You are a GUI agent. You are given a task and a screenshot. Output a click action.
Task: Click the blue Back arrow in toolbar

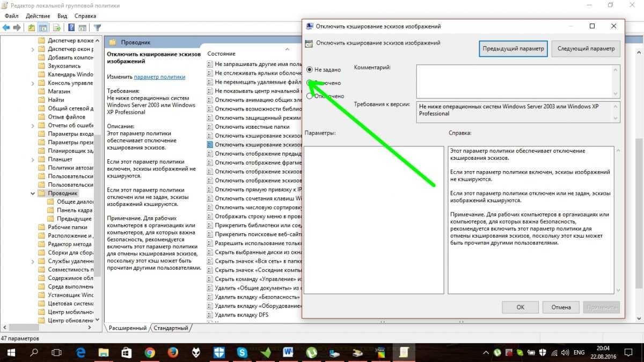(x=6, y=27)
